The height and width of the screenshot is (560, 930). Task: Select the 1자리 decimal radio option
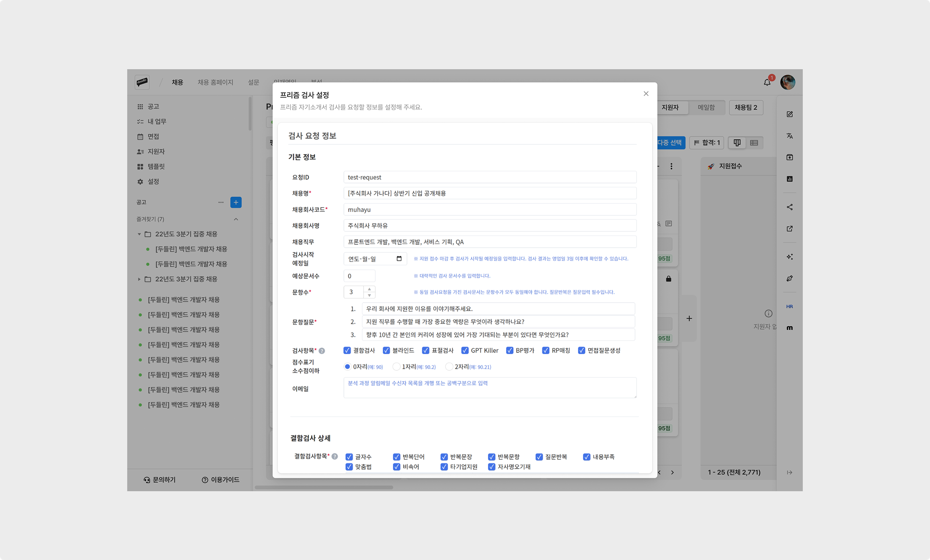click(x=397, y=367)
